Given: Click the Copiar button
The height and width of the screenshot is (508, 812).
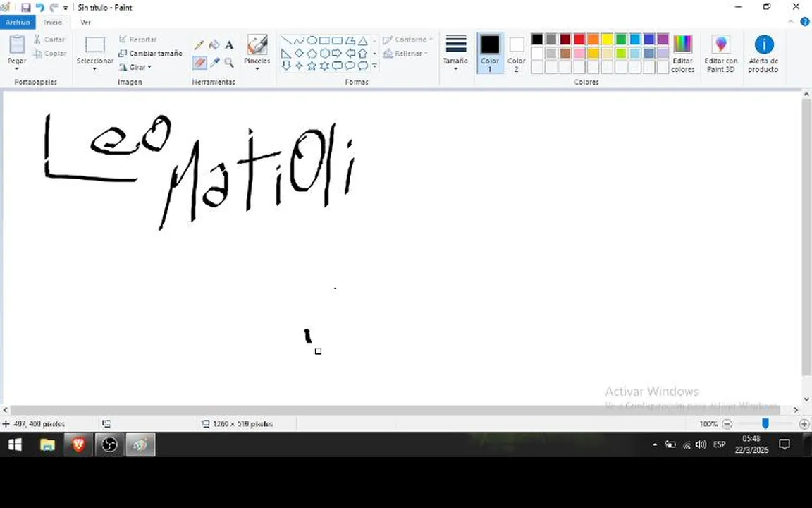Looking at the screenshot, I should tap(49, 54).
